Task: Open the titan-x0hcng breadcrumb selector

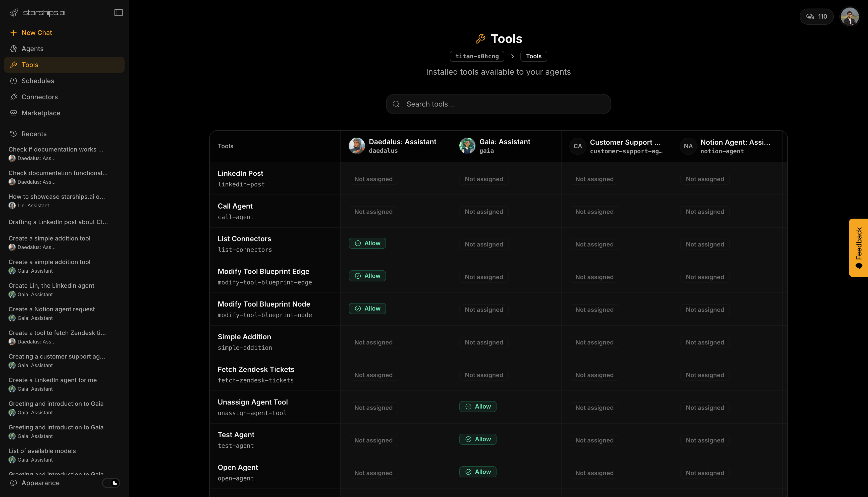Action: pyautogui.click(x=477, y=56)
